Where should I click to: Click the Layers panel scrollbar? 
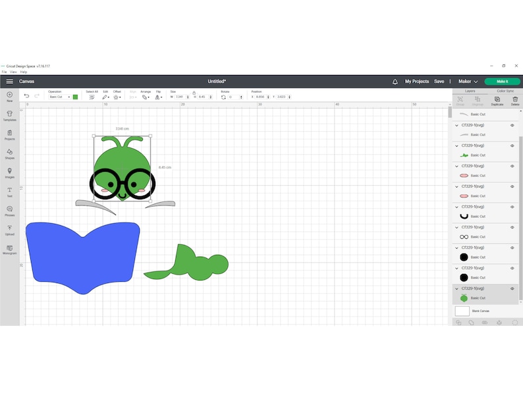[521, 219]
